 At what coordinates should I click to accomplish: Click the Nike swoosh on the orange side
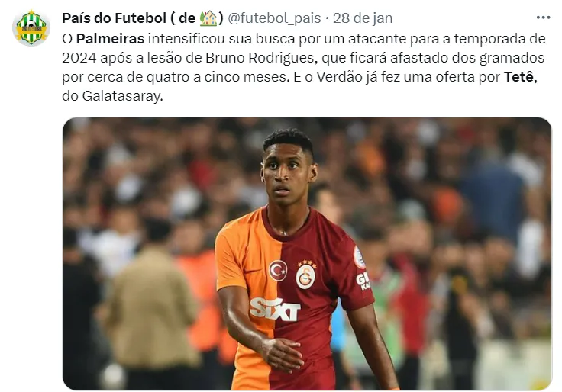coord(254,271)
